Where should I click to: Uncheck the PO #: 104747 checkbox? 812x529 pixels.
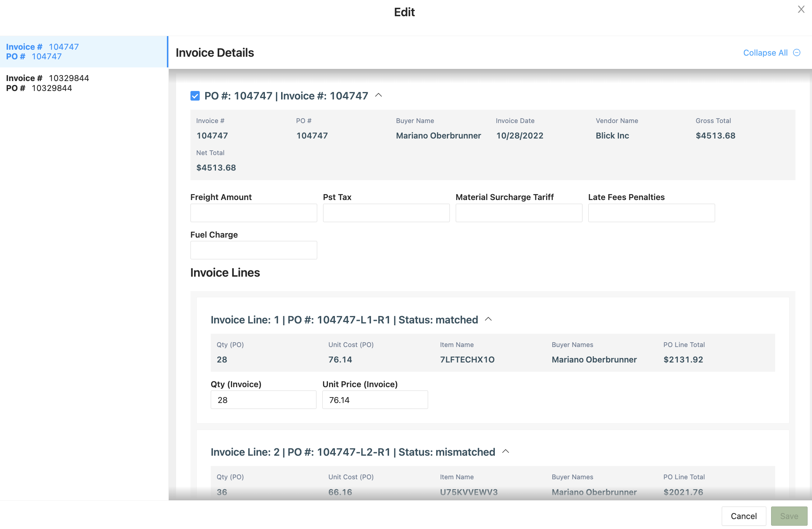[195, 96]
